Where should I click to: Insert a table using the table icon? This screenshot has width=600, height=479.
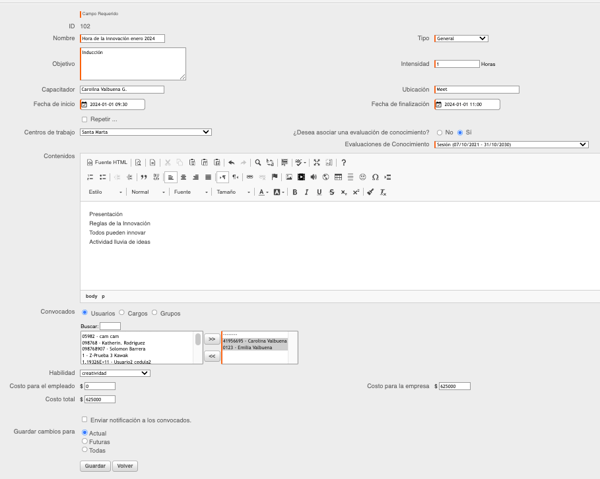click(x=338, y=177)
